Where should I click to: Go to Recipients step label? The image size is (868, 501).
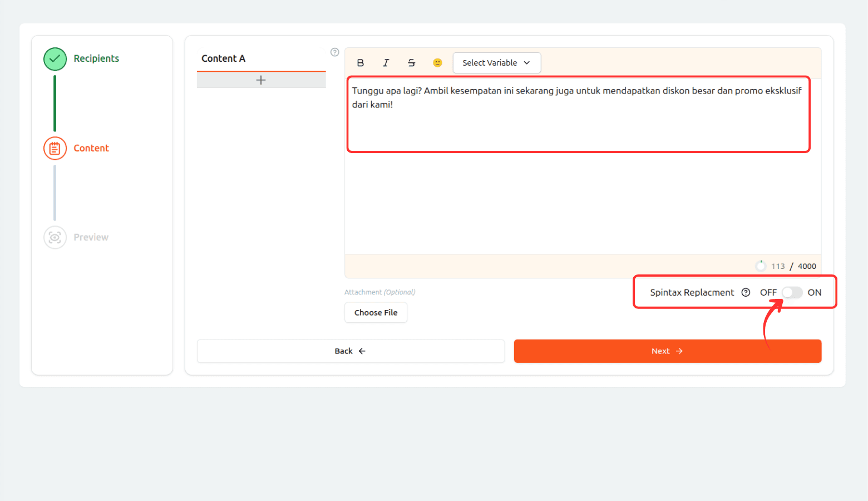[96, 58]
